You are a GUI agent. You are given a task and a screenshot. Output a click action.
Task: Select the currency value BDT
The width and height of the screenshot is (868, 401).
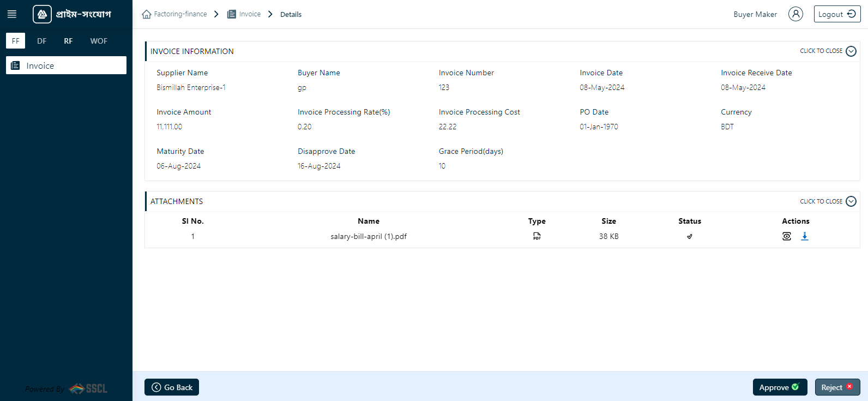point(727,127)
